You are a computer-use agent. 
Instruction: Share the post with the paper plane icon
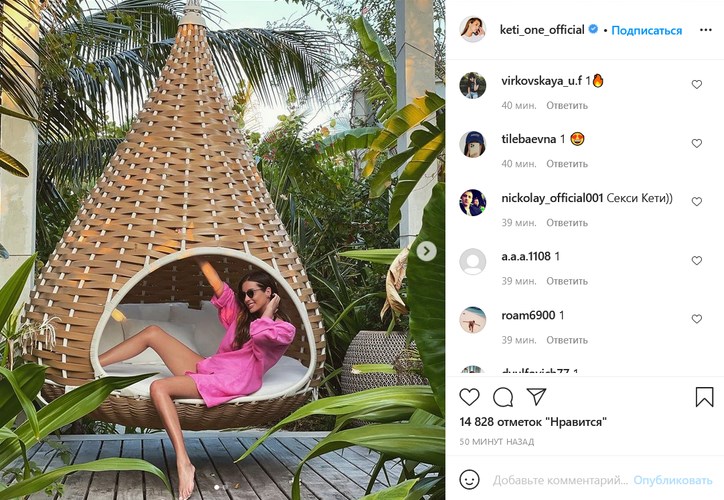[x=536, y=397]
